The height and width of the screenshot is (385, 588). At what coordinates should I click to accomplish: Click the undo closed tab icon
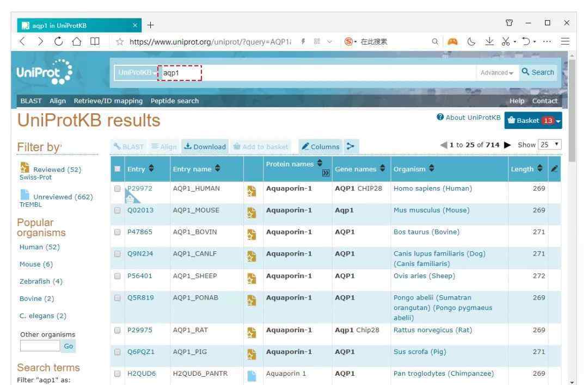[526, 41]
